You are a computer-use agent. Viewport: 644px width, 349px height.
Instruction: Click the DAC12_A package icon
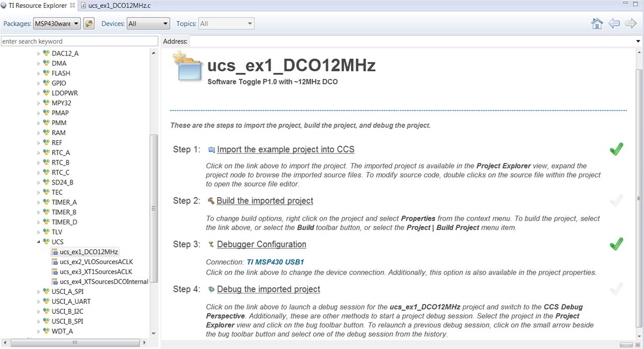(47, 53)
